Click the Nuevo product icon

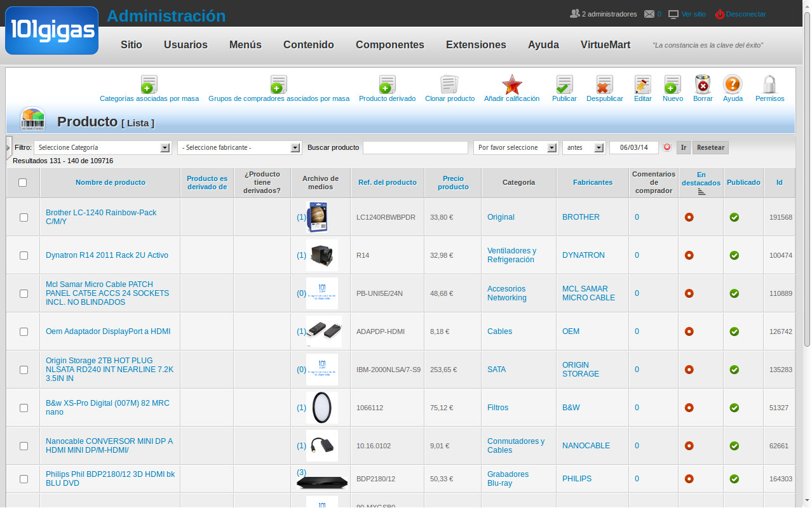[x=672, y=85]
